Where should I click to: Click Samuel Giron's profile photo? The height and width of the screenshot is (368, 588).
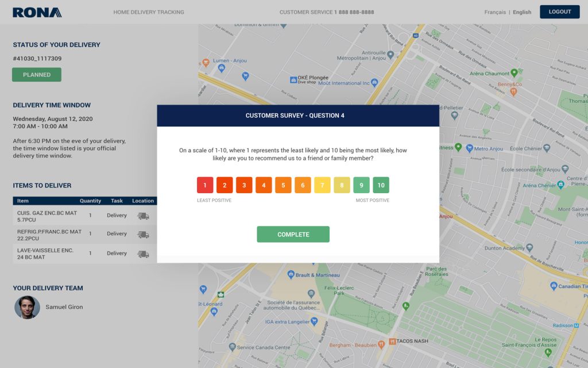[x=27, y=307]
